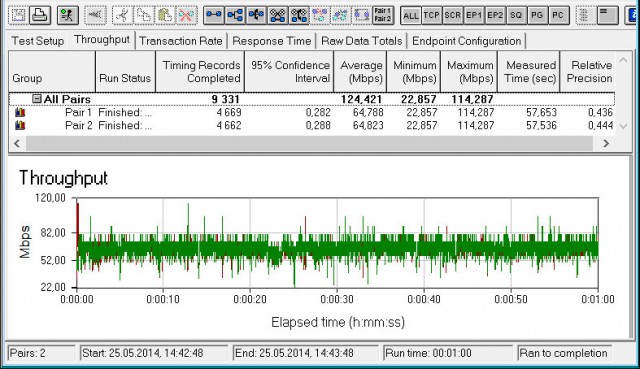The width and height of the screenshot is (640, 369).
Task: Collapse the All Pairs group
Action: (x=37, y=99)
